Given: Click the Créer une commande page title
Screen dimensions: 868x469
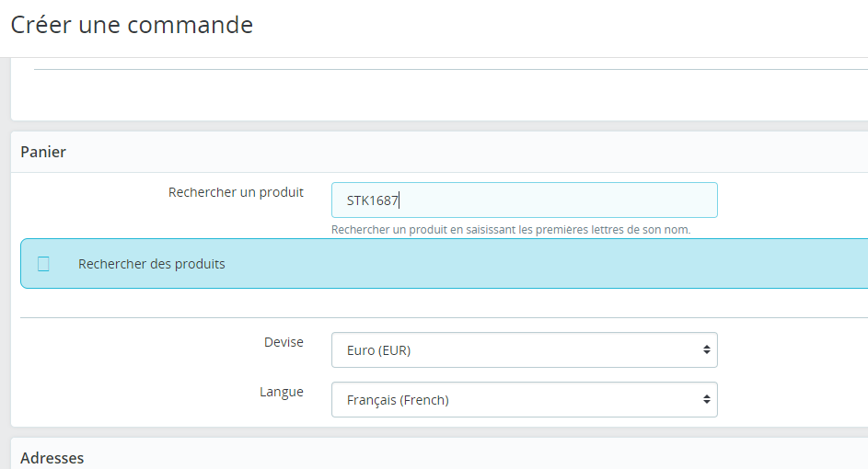Looking at the screenshot, I should [x=132, y=26].
